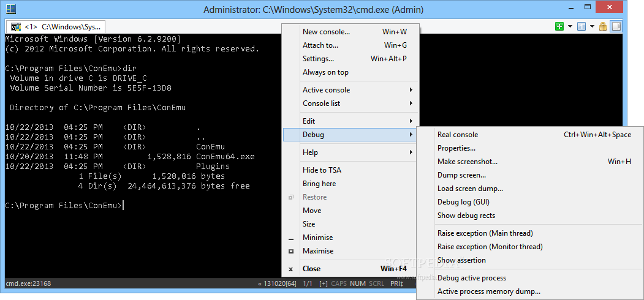Toggle Always on top
The image size is (644, 300).
pos(350,72)
